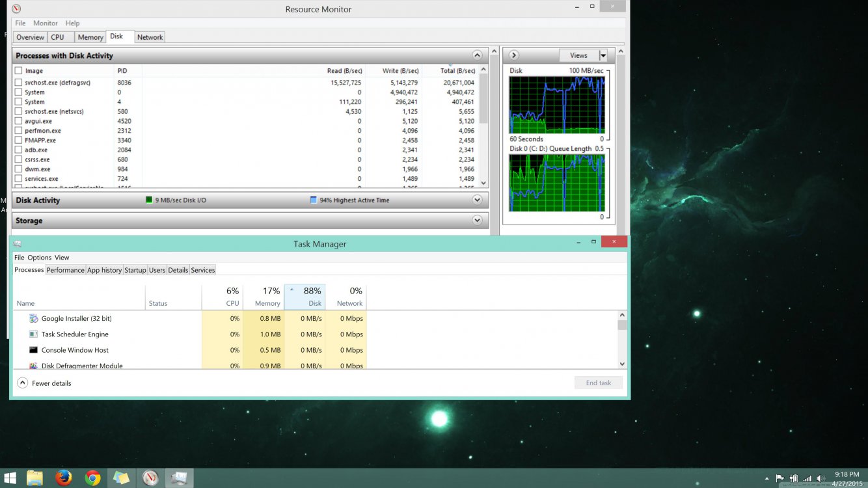
Task: Open Task Manager Users tab
Action: [x=157, y=270]
